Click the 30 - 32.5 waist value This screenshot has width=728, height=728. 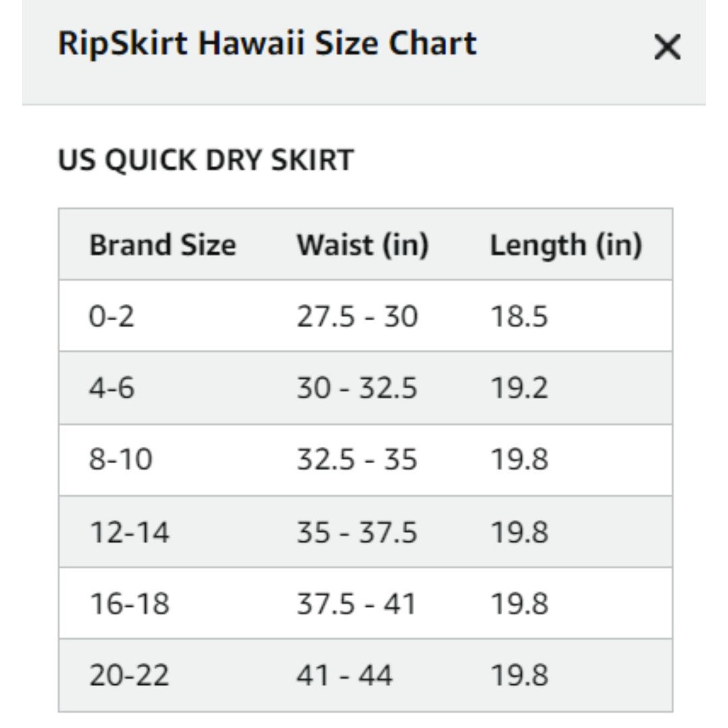pos(357,388)
